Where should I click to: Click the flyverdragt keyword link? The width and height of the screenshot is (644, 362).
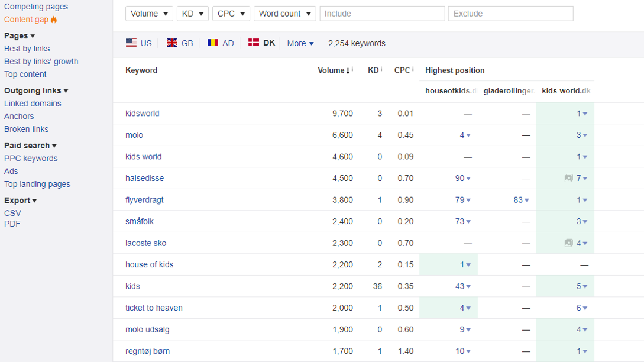[144, 200]
